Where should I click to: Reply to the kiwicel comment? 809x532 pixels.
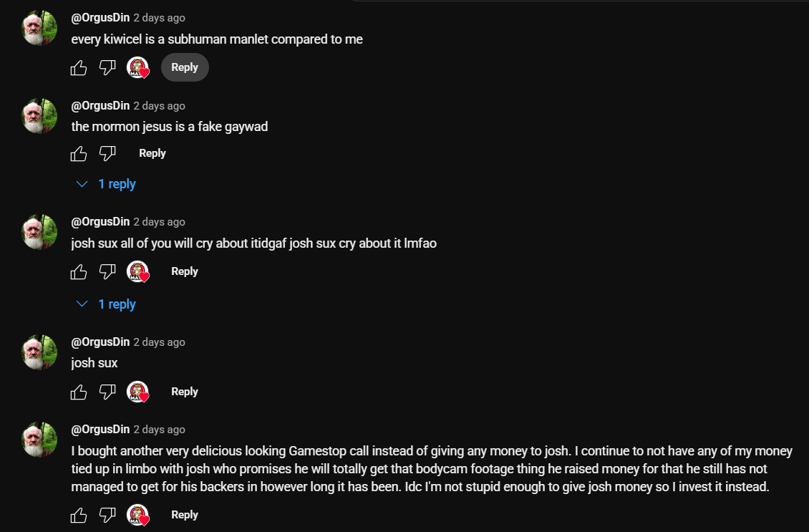[x=185, y=67]
